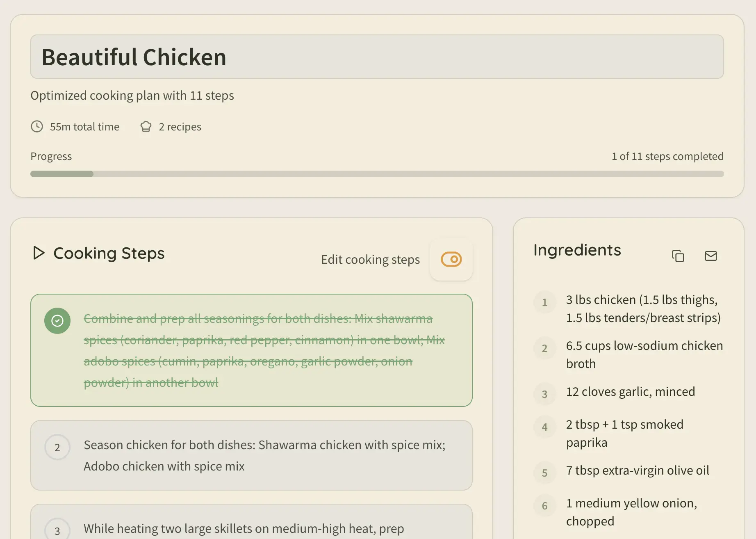Click ingredient number 3 badge
756x539 pixels.
tap(544, 394)
